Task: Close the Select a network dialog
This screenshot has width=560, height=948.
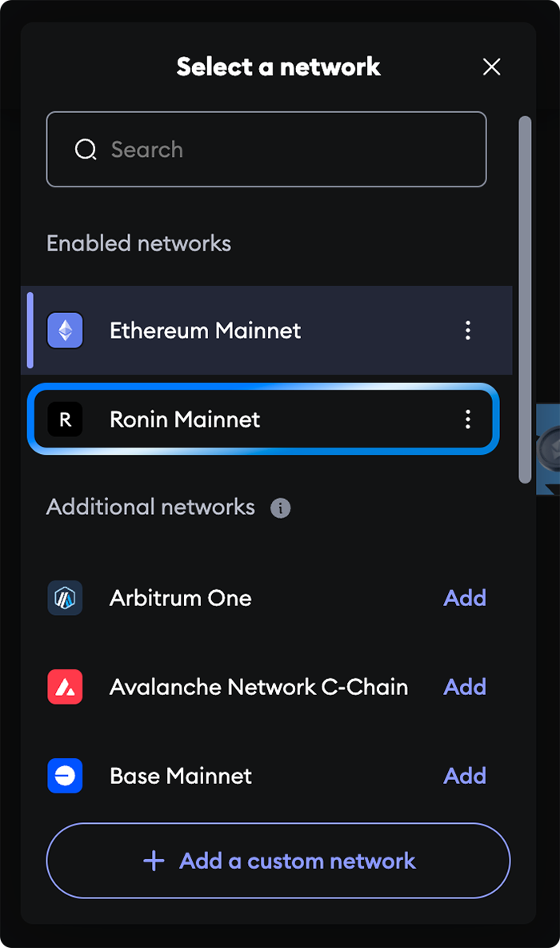Action: tap(492, 67)
